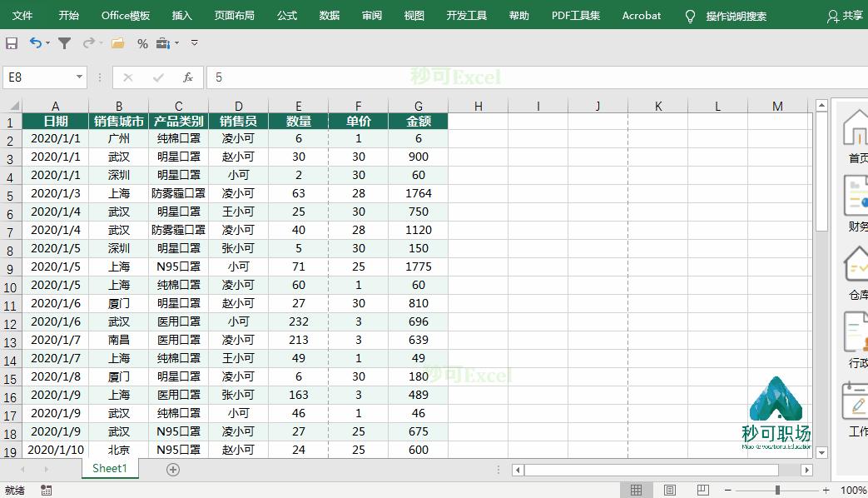Add a new sheet with the plus button
868x498 pixels.
[172, 469]
